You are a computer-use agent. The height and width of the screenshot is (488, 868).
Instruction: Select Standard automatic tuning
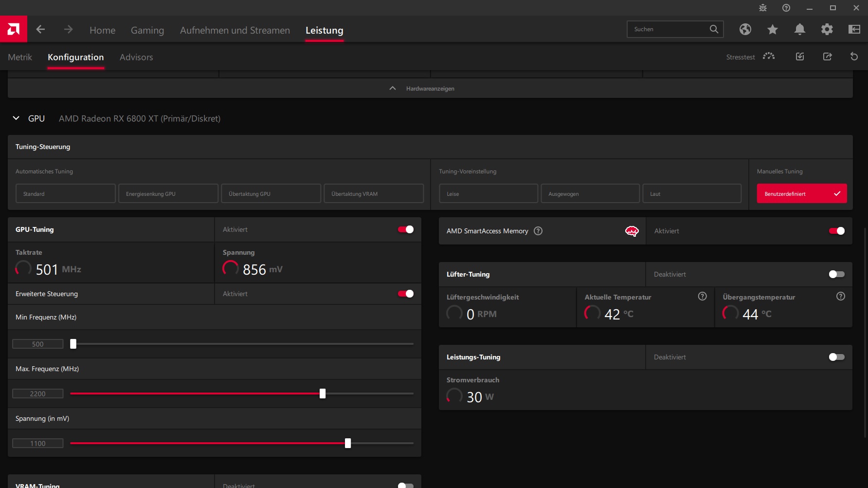pos(66,193)
